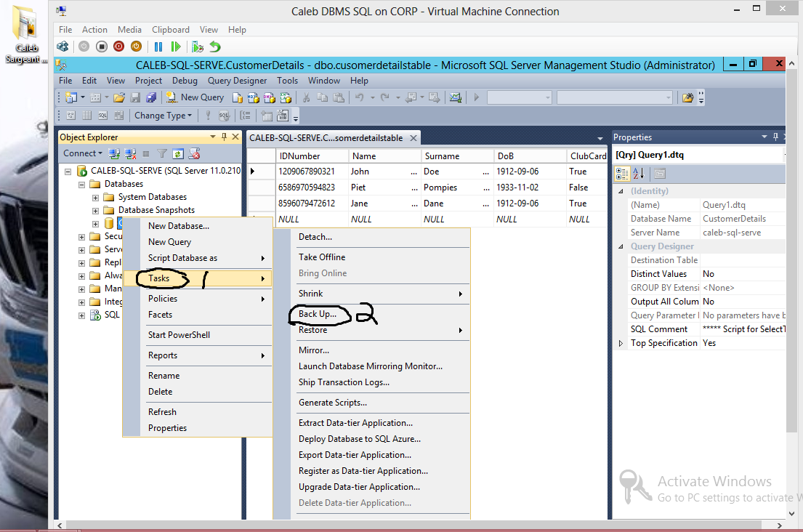
Task: Open the first empty toolbar combo box
Action: tap(520, 97)
